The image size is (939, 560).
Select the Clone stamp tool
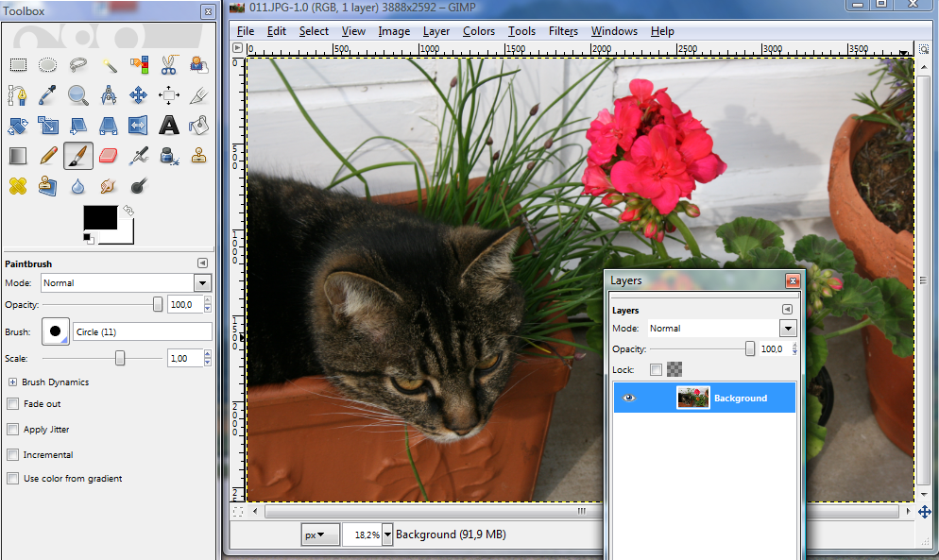(198, 155)
